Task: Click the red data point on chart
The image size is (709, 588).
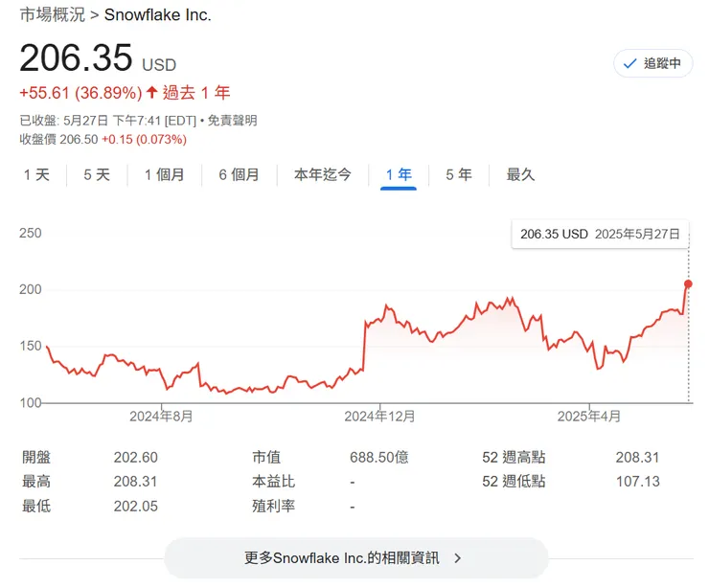Action: coord(688,283)
